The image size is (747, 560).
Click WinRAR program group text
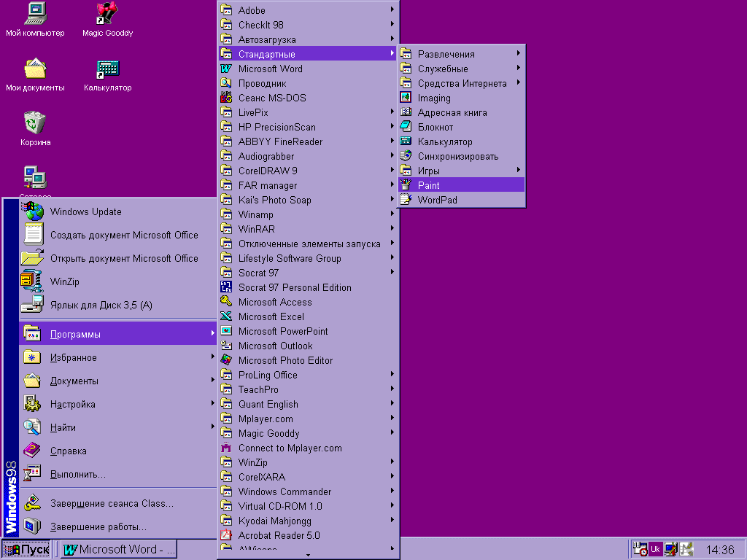pyautogui.click(x=256, y=229)
